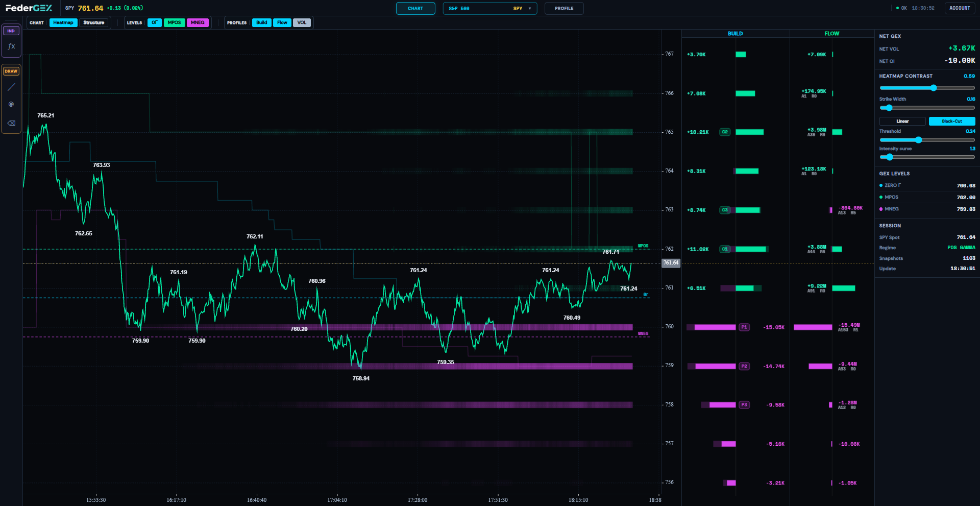Click the P1 put level badge
This screenshot has height=506, width=980.
click(744, 327)
